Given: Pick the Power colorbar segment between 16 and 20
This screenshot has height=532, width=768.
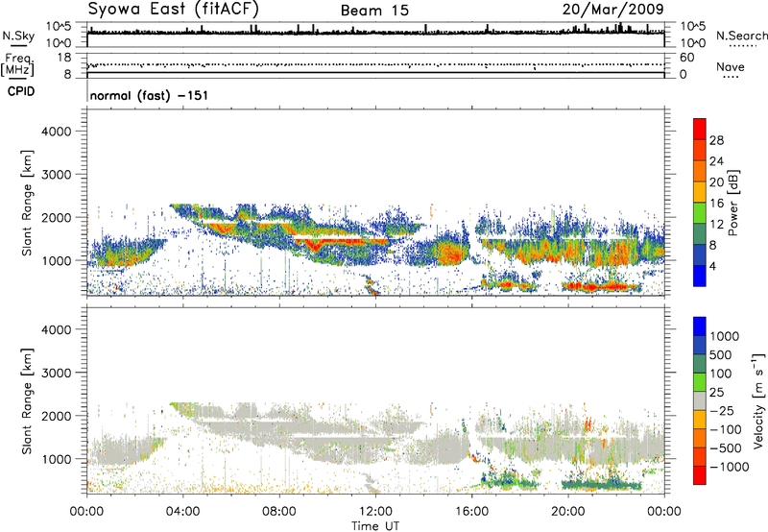Looking at the screenshot, I should (700, 192).
